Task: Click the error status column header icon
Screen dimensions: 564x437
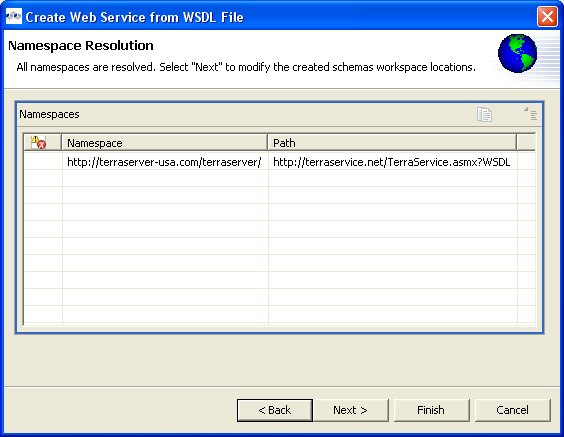Action: pos(38,142)
